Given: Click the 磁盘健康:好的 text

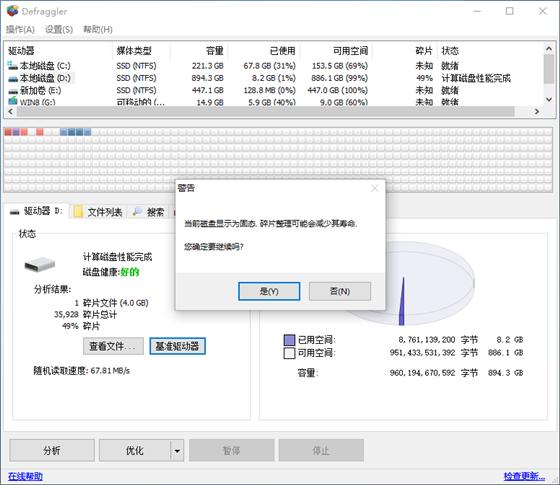Looking at the screenshot, I should click(x=111, y=272).
